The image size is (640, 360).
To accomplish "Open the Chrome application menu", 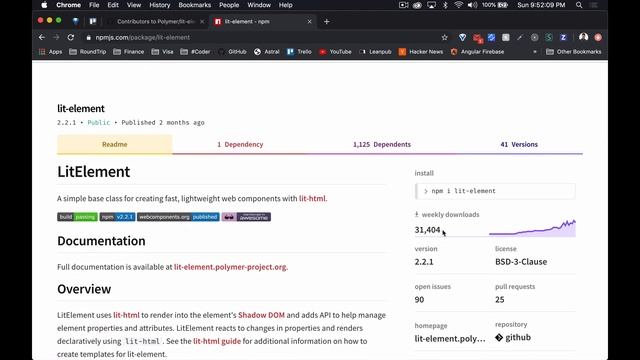I will click(69, 5).
